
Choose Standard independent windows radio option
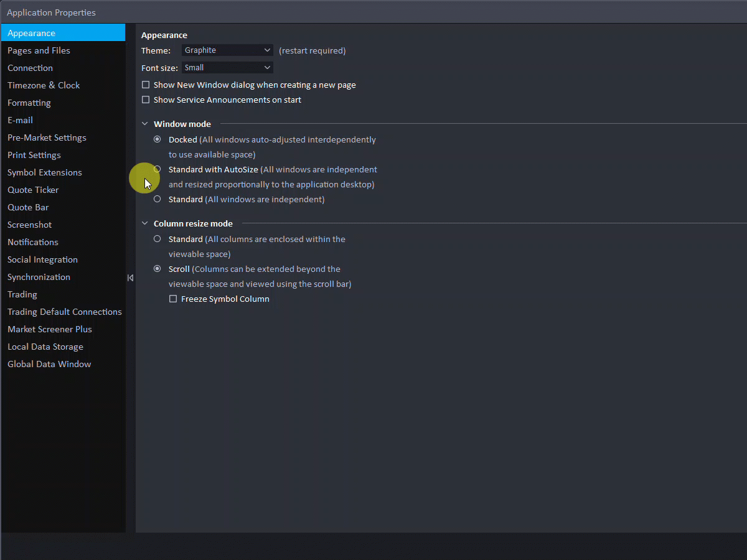157,199
